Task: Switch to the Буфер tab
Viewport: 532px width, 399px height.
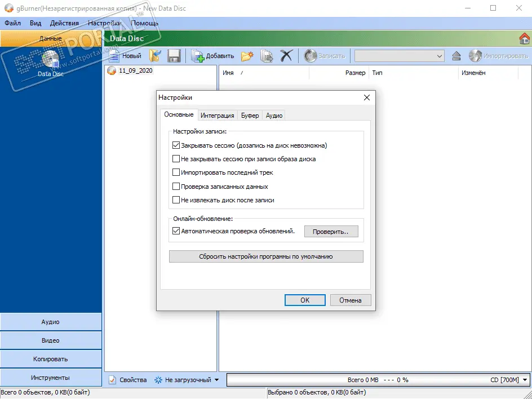Action: pyautogui.click(x=250, y=116)
